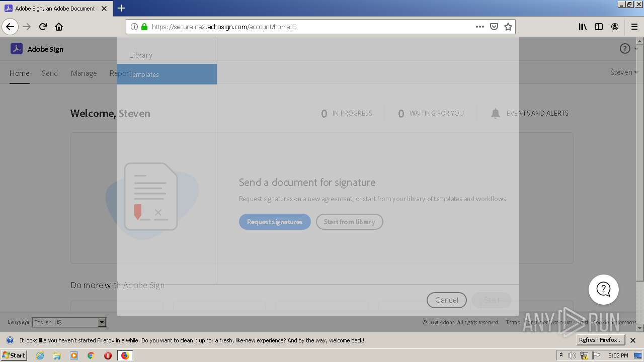Click the Firefox forward arrow button
This screenshot has height=362, width=644.
27,27
